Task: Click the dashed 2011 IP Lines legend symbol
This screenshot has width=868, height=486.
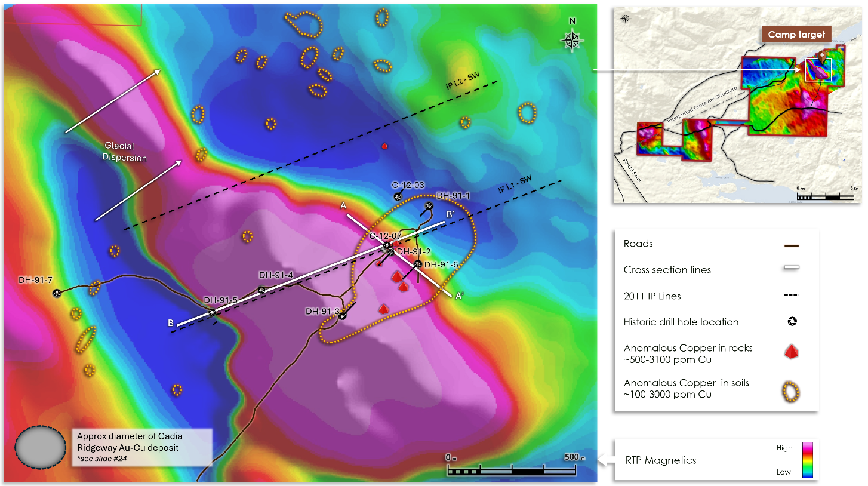Action: coord(792,296)
